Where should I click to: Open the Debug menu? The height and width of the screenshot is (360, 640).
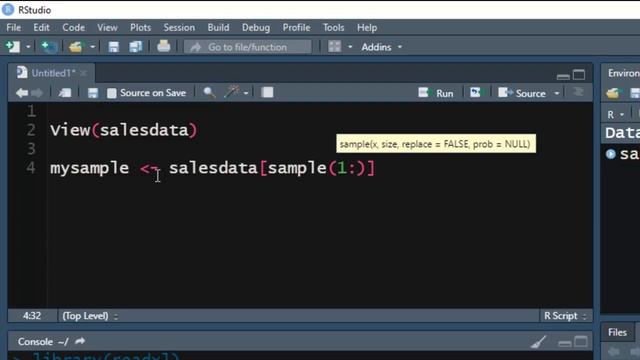[x=256, y=27]
